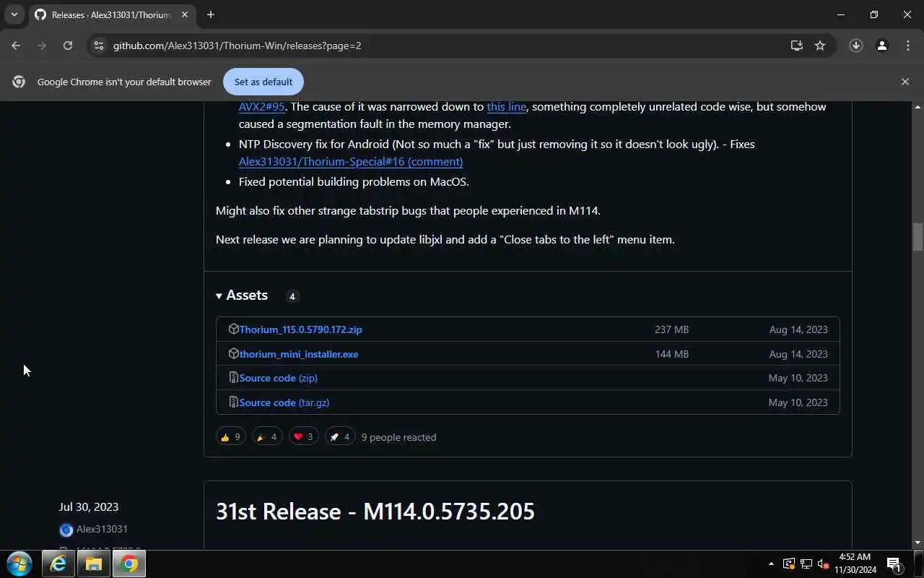Open volume icon in system tray

(x=823, y=564)
